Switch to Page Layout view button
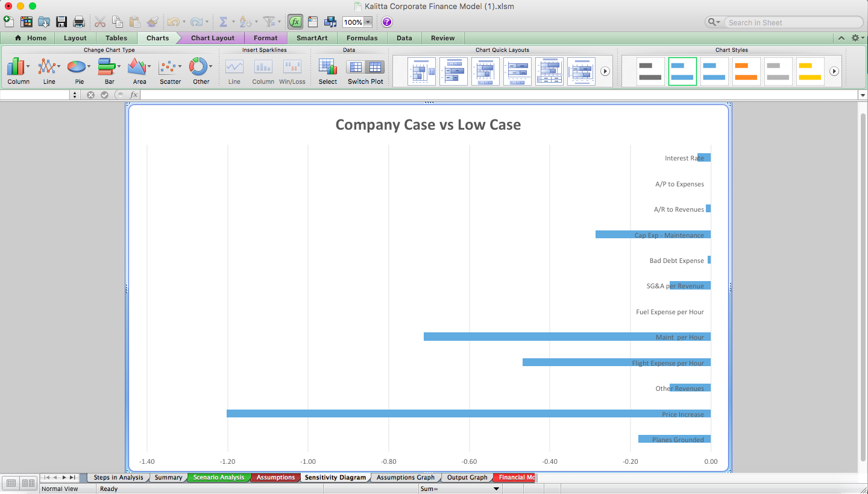This screenshot has width=868, height=494. [28, 483]
